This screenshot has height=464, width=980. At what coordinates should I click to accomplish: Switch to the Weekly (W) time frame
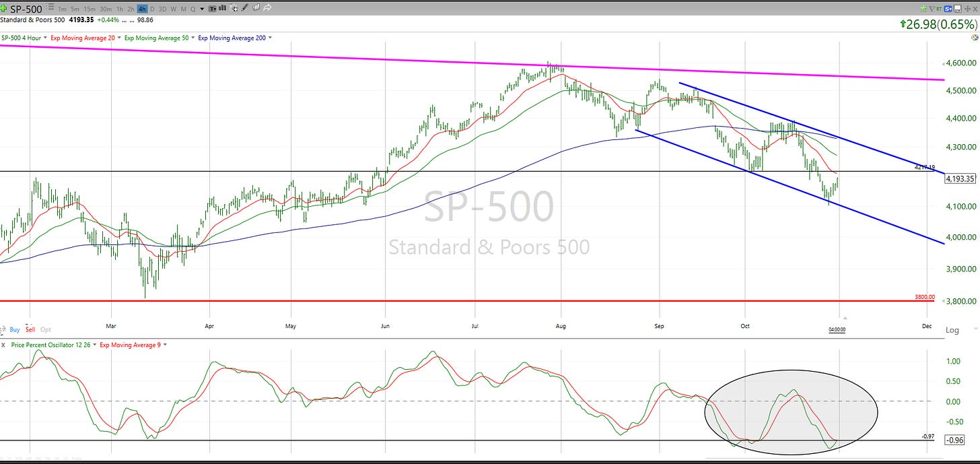tap(174, 9)
